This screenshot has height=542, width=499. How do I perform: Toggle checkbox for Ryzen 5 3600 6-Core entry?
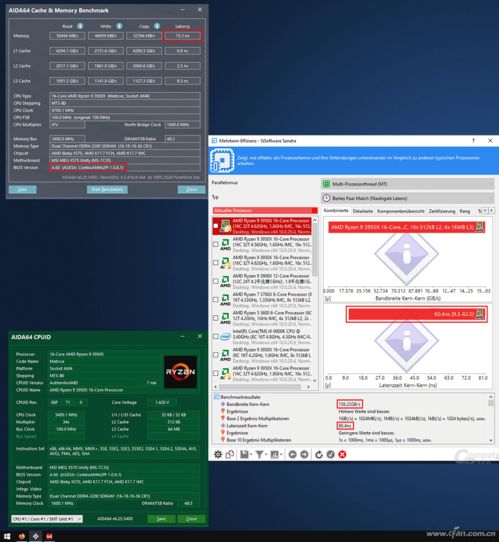[x=216, y=318]
